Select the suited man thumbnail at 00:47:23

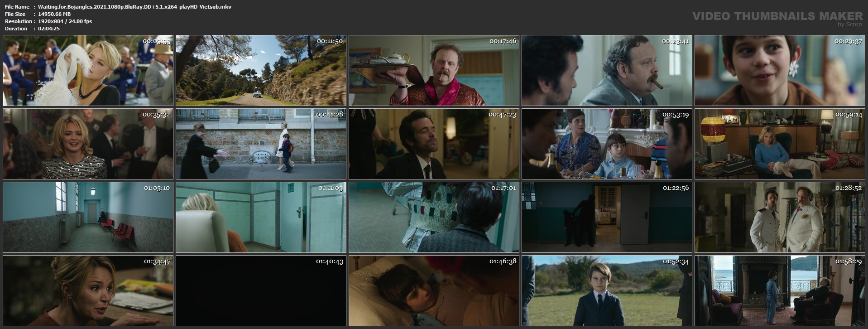434,144
